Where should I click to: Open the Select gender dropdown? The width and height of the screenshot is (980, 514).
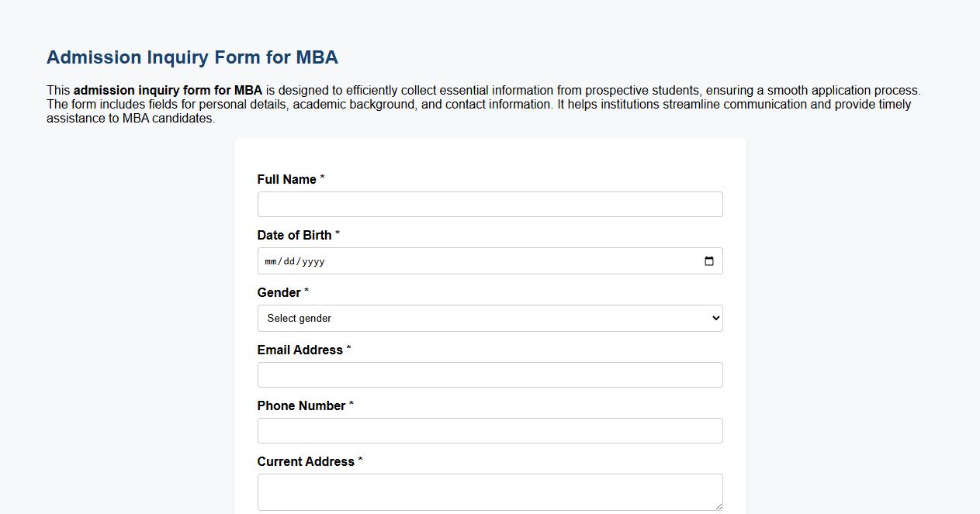tap(490, 318)
